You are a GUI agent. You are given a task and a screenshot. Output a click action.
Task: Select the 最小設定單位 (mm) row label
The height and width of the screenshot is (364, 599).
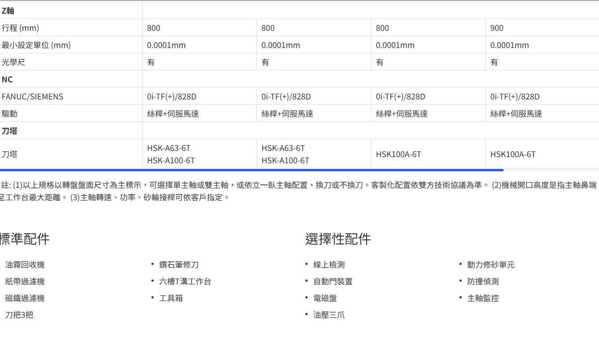click(36, 45)
